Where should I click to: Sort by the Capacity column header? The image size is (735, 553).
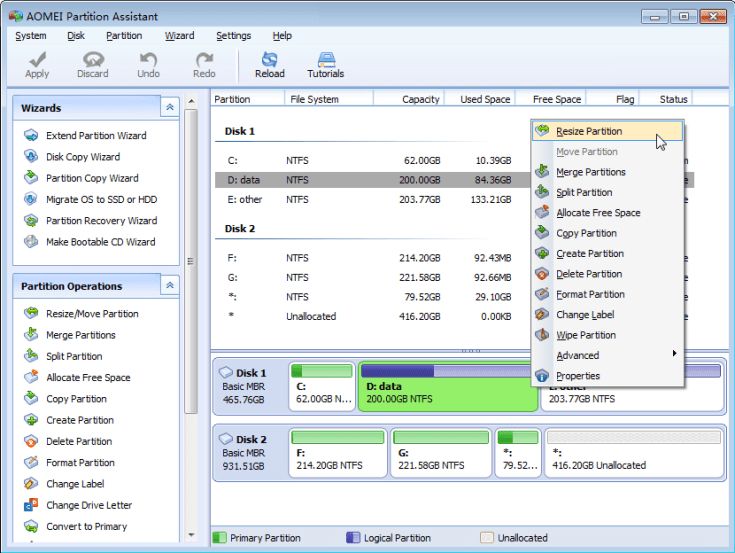(x=409, y=99)
